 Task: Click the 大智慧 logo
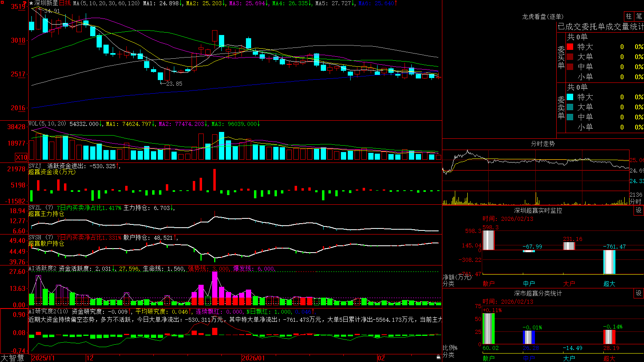(x=13, y=358)
